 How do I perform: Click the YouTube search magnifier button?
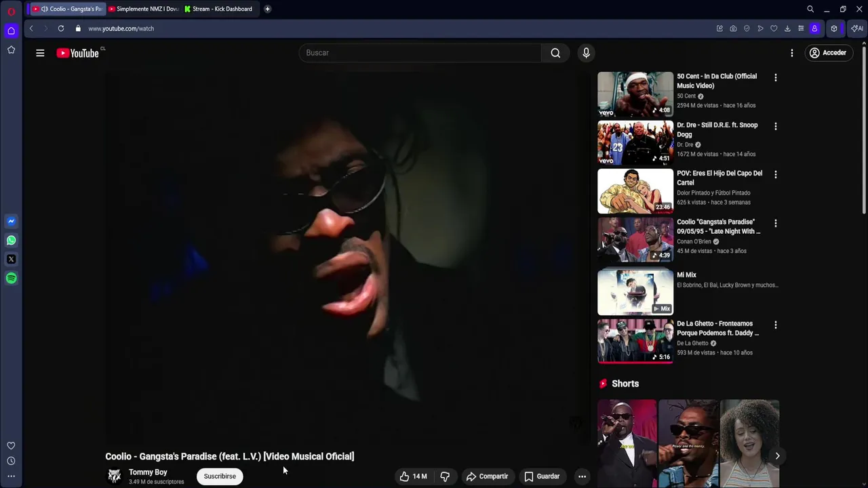(x=555, y=53)
